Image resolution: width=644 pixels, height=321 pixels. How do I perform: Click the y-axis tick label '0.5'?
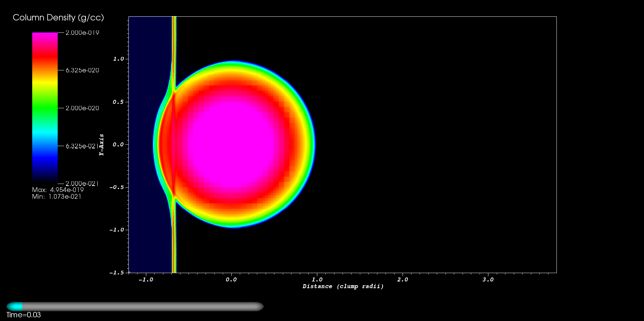118,102
